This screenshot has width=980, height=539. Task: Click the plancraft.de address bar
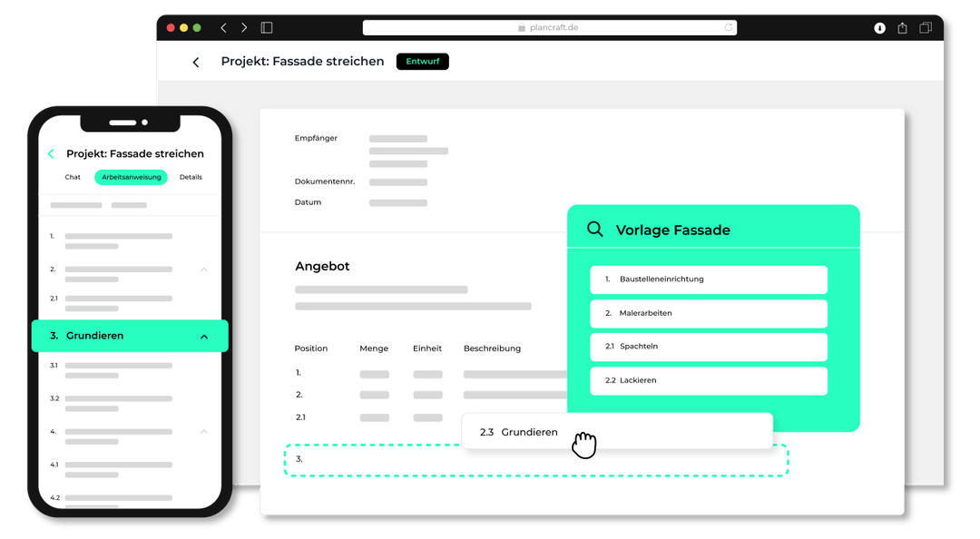coord(549,28)
